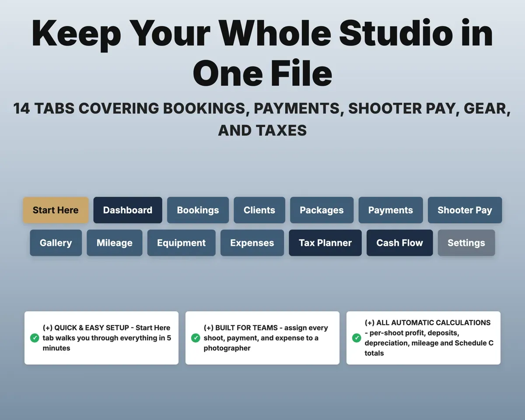
Task: Open the Shooter Pay tab
Action: pos(465,210)
